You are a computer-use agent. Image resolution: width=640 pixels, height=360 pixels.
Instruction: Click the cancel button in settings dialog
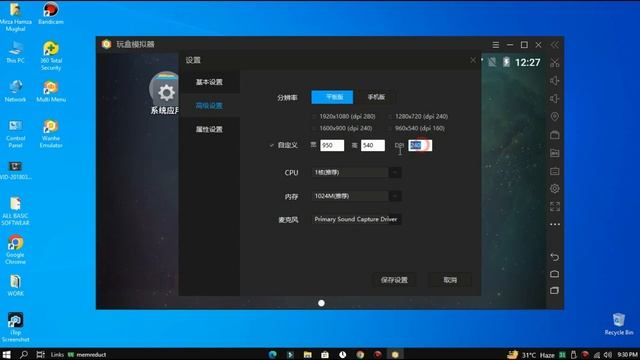450,280
